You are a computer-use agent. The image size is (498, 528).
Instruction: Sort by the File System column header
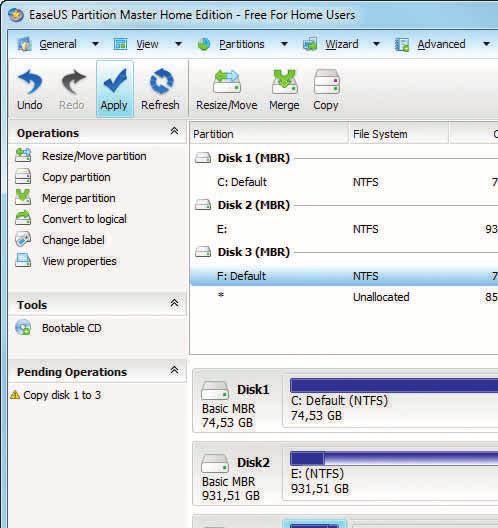(x=399, y=134)
